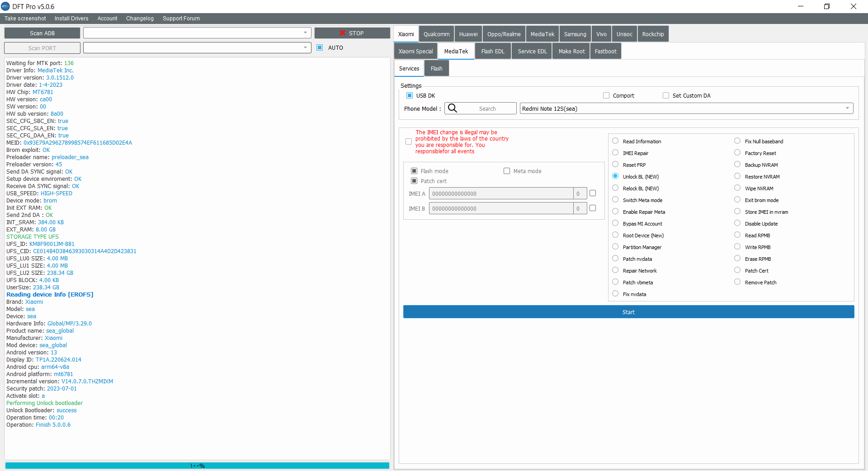Select the Wipe NVRAM option
The height and width of the screenshot is (471, 868).
tap(737, 188)
